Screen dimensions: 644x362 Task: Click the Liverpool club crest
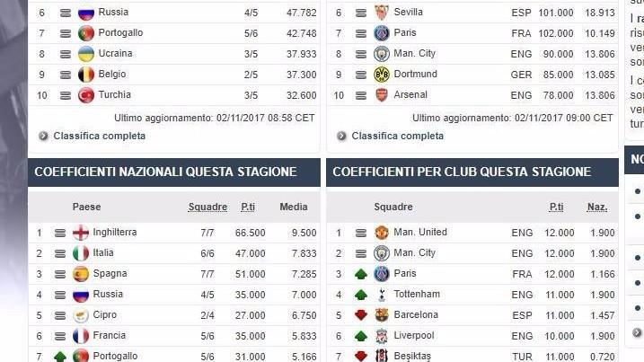(x=382, y=336)
